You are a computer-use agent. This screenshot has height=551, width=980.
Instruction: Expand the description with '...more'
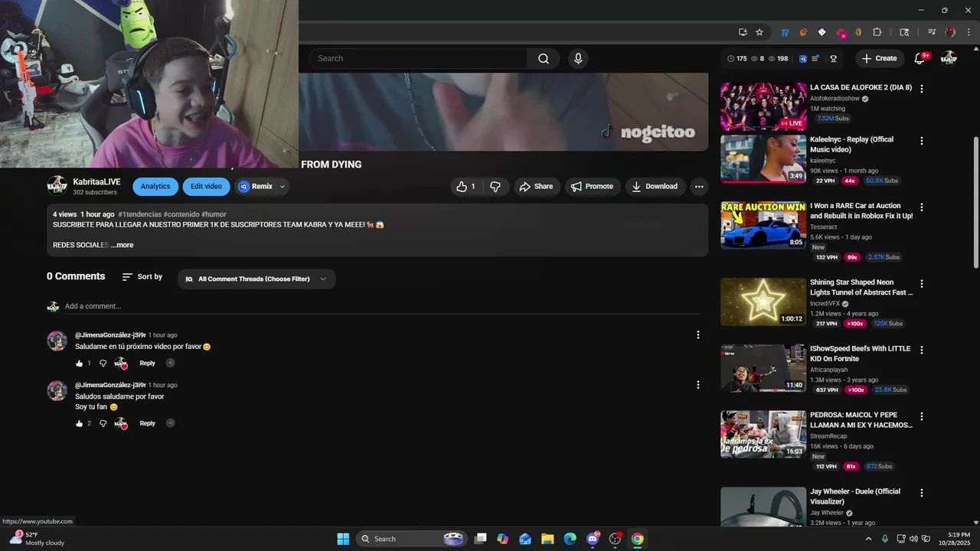[122, 245]
